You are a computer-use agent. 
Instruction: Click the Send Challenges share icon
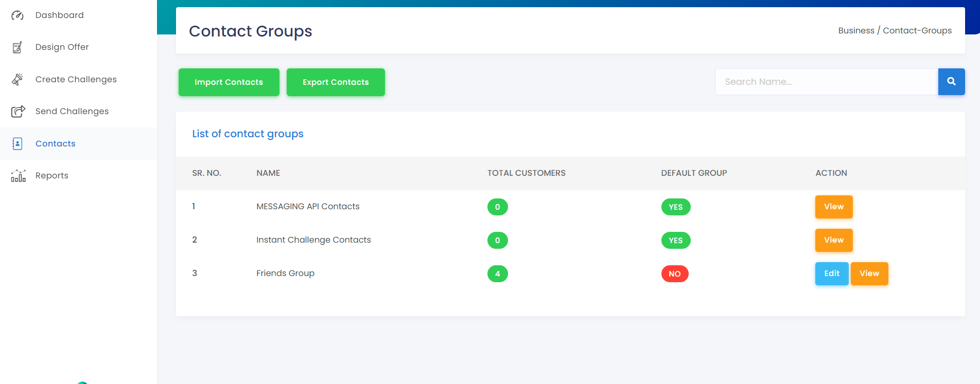click(x=18, y=112)
